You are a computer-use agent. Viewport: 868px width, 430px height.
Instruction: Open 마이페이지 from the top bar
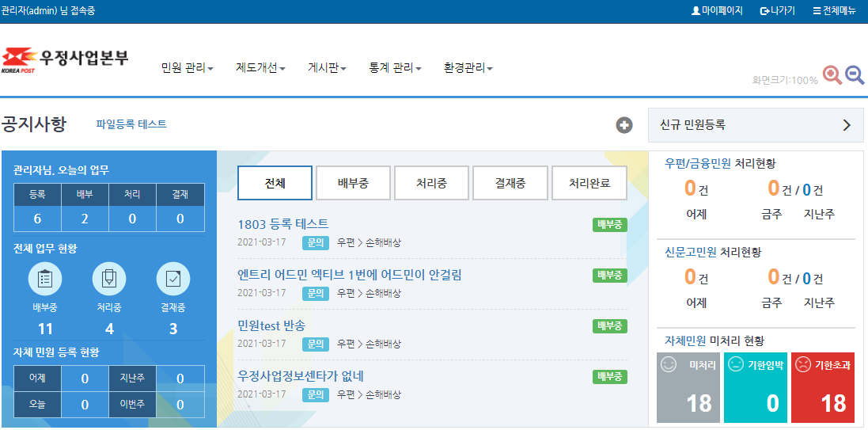pyautogui.click(x=717, y=11)
